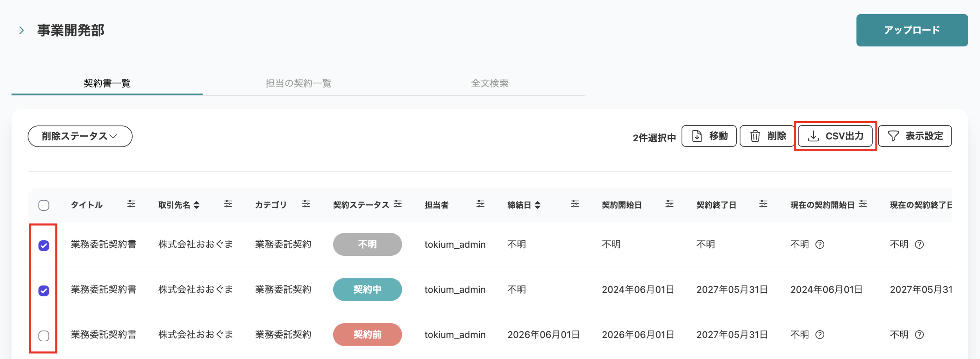Expand the 事業開発部 chevron arrow
980x359 pixels.
coord(21,30)
